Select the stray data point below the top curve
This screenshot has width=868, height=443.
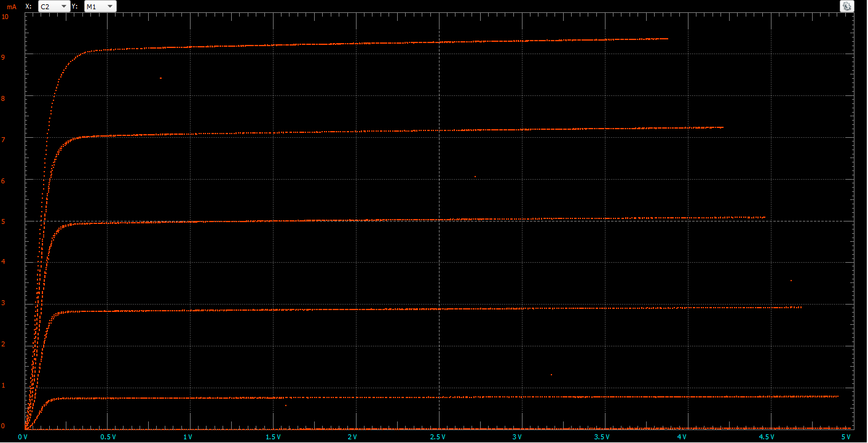click(x=160, y=78)
